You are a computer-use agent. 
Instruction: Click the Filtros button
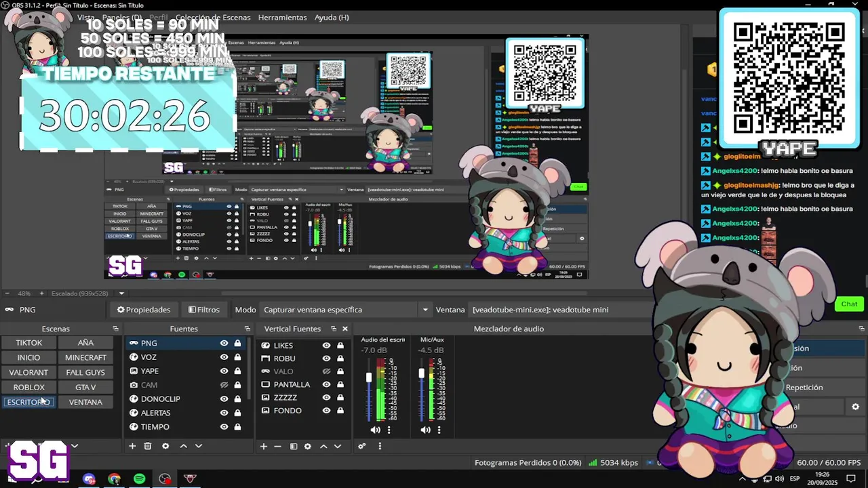pyautogui.click(x=204, y=310)
